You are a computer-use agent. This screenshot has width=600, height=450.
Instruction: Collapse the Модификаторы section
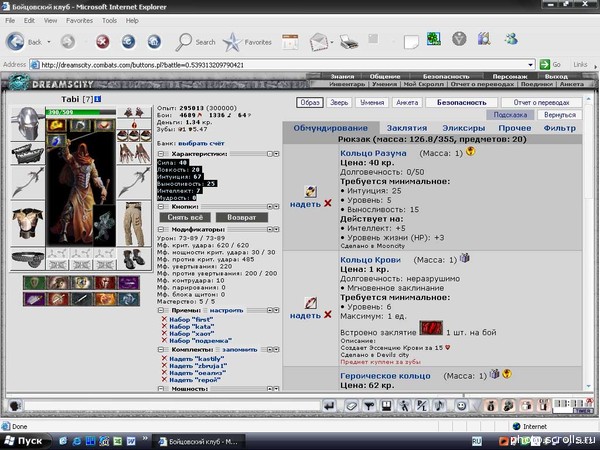pos(161,230)
